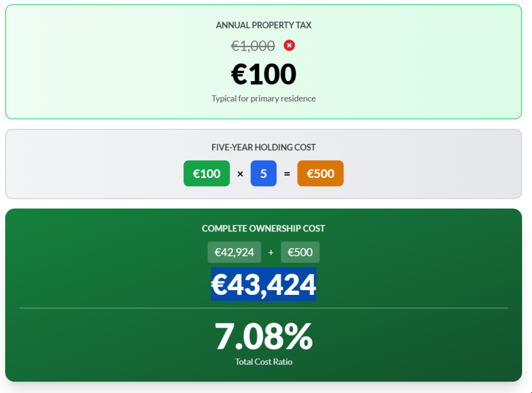Click the €500 chip in the dark green card
532x393 pixels.
[x=300, y=252]
